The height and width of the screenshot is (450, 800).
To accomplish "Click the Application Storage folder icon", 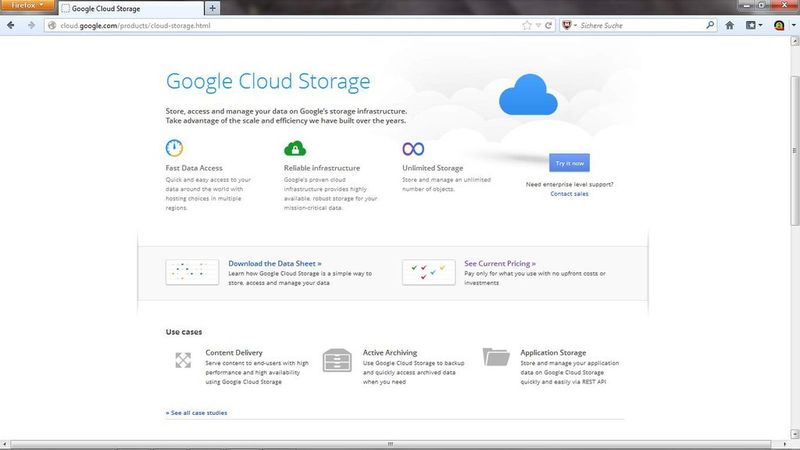I will point(496,357).
